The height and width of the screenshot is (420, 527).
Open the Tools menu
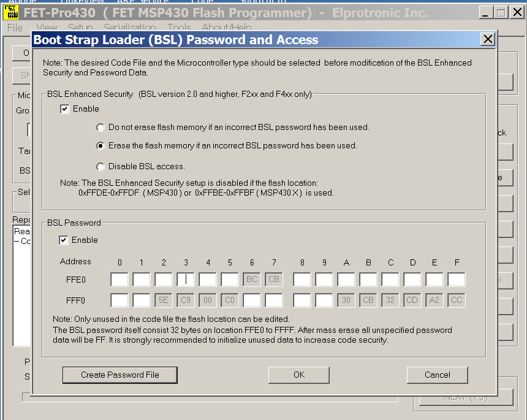coord(179,27)
